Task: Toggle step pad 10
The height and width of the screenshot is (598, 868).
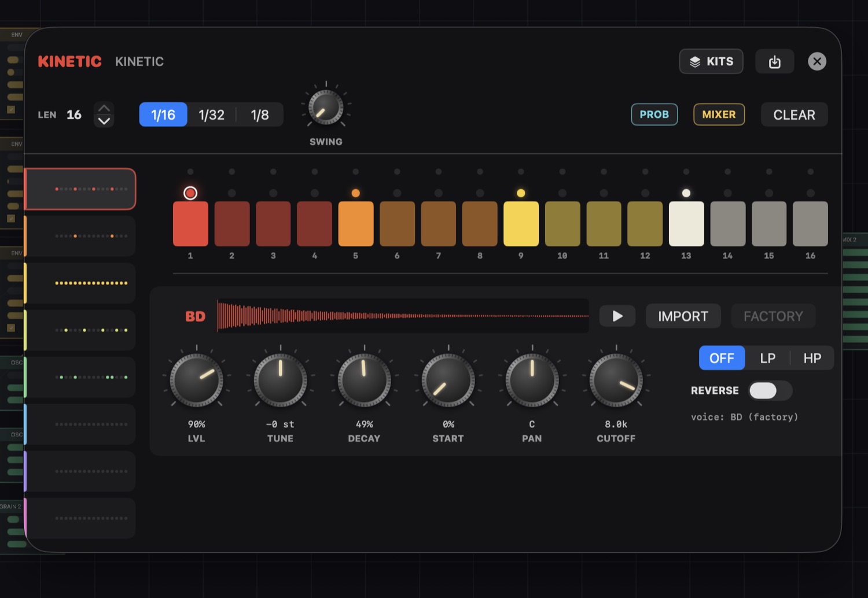Action: (562, 224)
